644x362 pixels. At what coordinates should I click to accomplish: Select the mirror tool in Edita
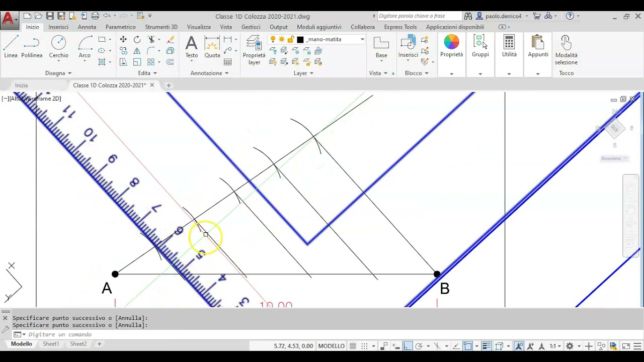coord(137,51)
